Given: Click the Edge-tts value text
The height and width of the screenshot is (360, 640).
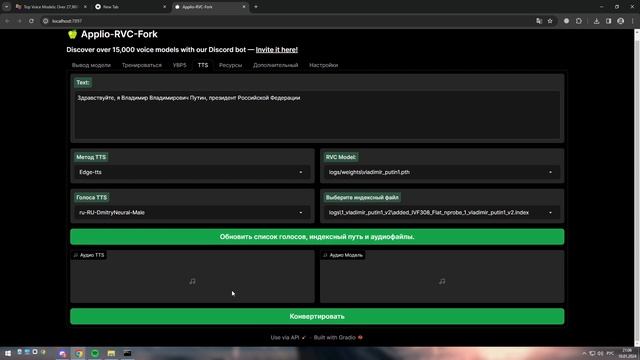Looking at the screenshot, I should coord(90,172).
